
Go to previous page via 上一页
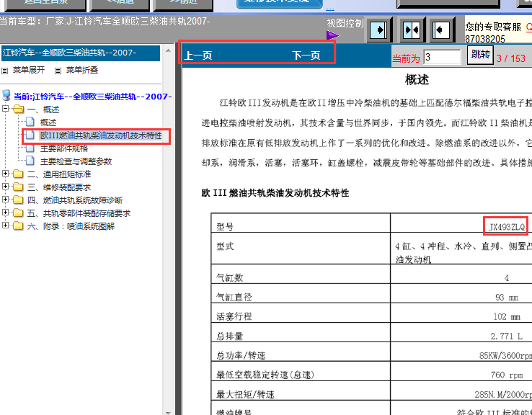198,55
